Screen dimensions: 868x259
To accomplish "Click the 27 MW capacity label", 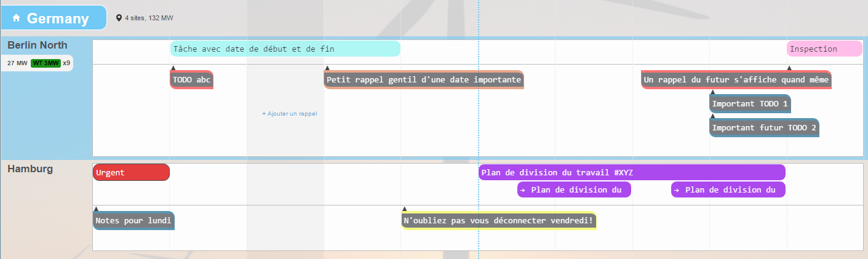I will coord(17,63).
